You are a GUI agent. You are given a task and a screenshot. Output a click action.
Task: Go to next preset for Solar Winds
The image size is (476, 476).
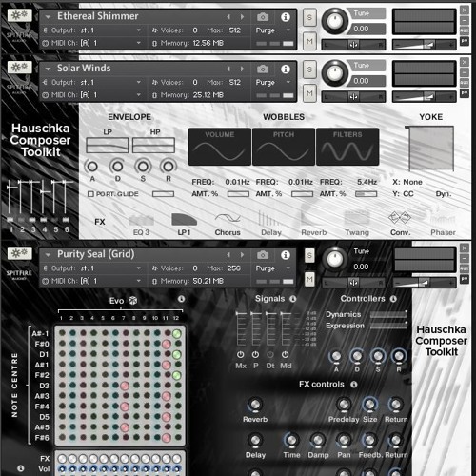point(242,69)
